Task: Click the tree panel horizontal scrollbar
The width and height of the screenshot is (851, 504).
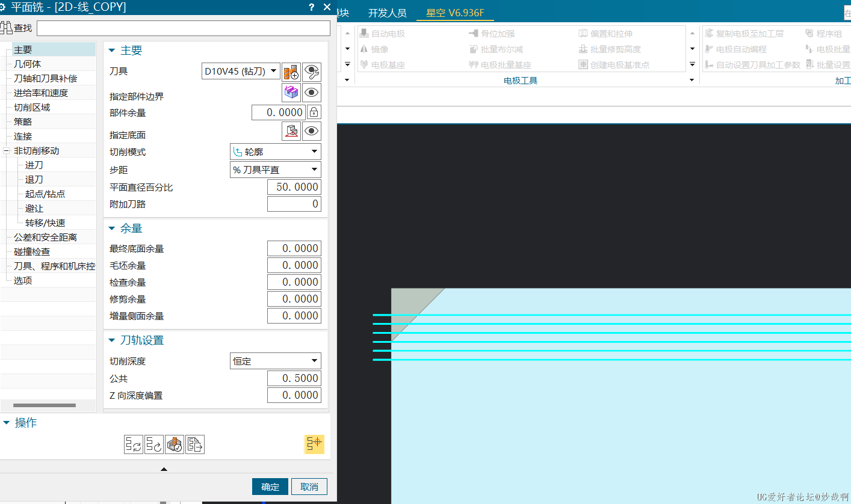Action: pos(45,405)
